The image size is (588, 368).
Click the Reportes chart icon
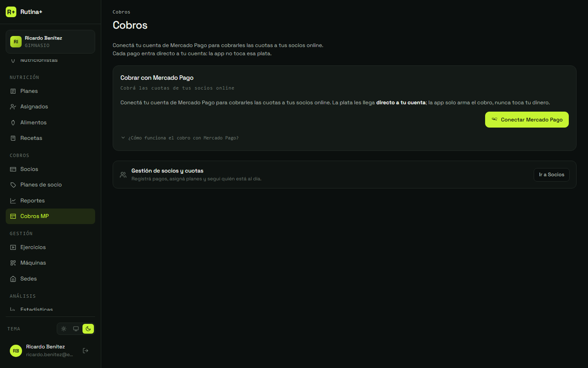[13, 201]
